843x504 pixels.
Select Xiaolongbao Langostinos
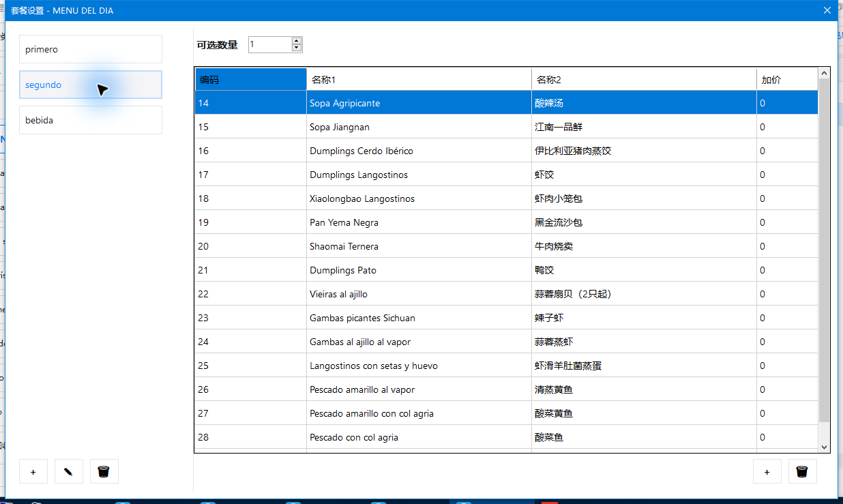click(x=506, y=198)
